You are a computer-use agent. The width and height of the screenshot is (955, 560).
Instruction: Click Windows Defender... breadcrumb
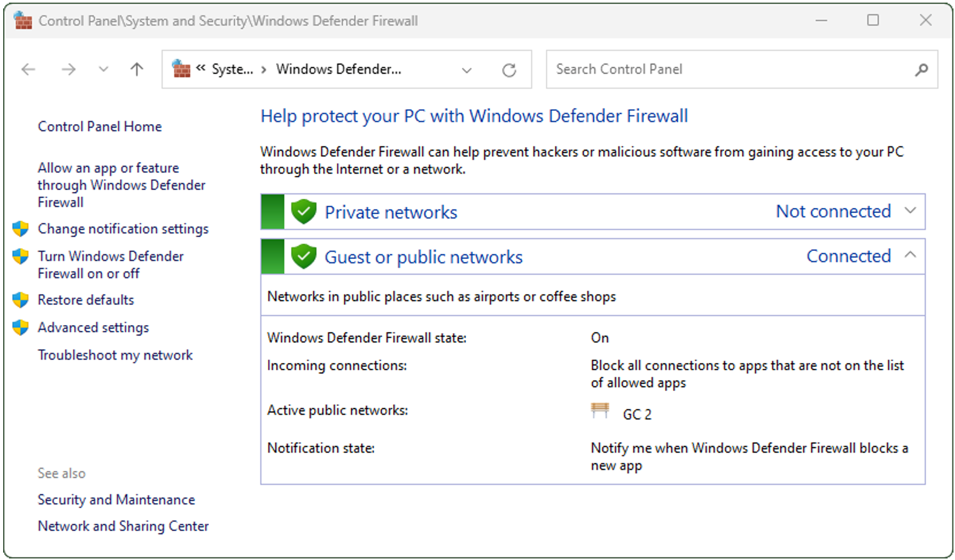pos(338,69)
